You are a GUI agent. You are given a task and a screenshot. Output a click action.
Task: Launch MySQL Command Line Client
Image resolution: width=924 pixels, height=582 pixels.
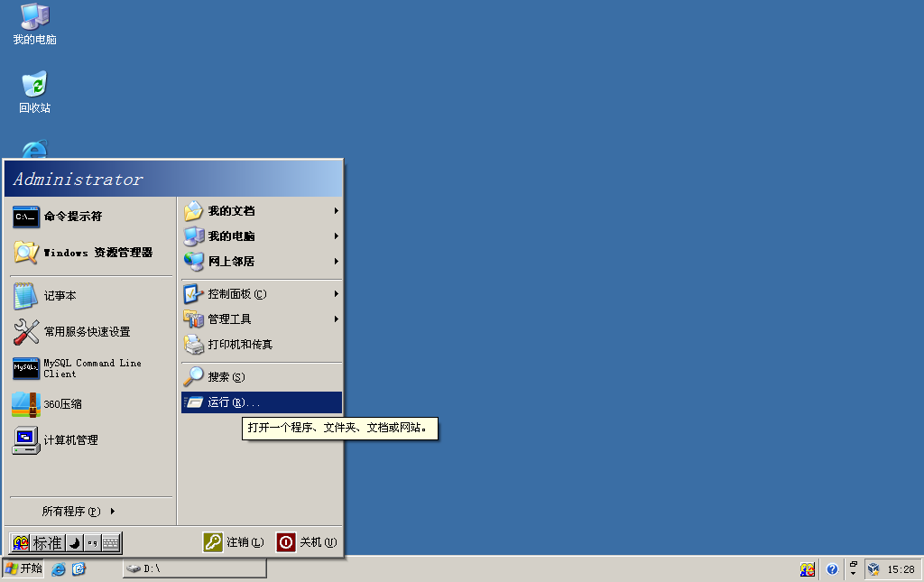(x=91, y=368)
